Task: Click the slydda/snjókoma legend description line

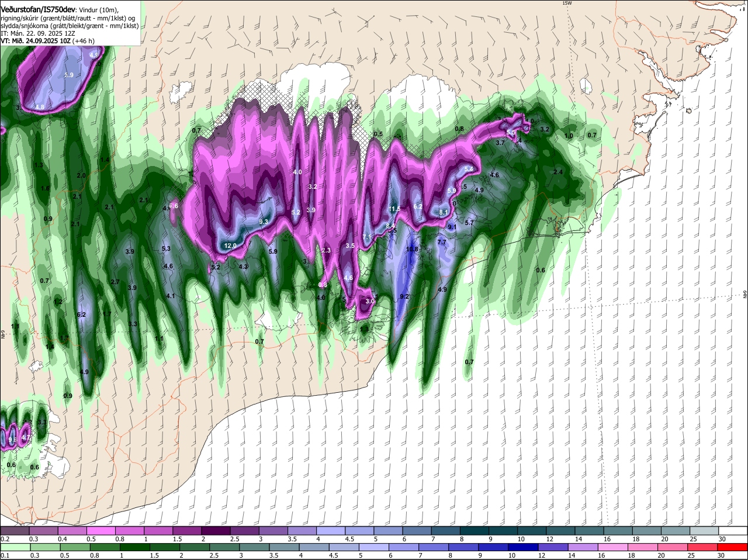Action: click(x=70, y=26)
